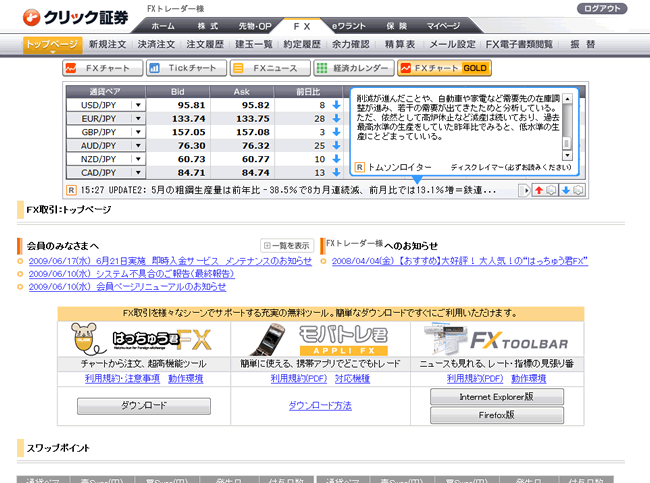Click the Internet Explorer版 button
Image resolution: width=650 pixels, height=483 pixels.
coord(497,397)
